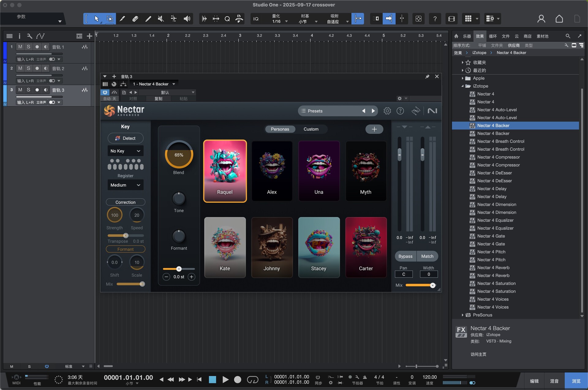Arm record on track 音轨 3

point(37,90)
